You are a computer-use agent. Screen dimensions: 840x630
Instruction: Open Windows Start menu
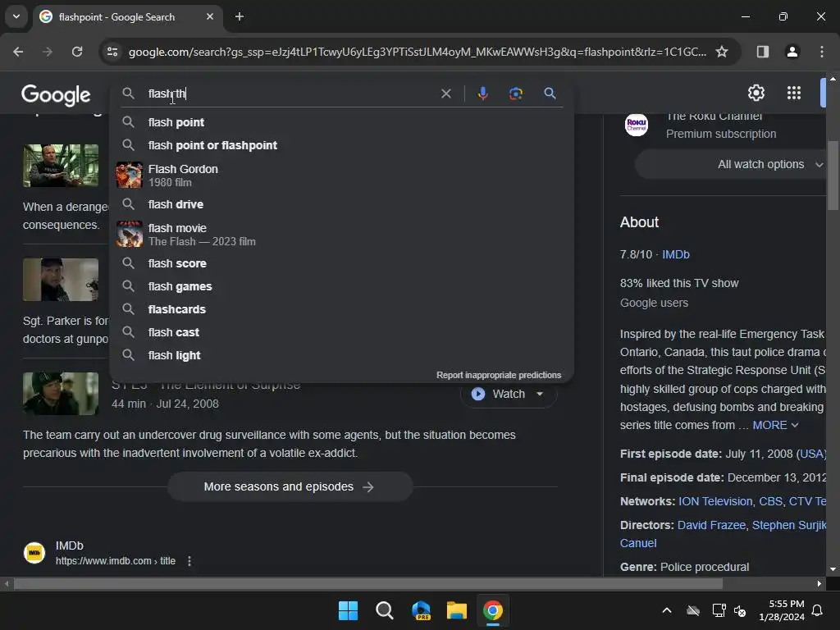point(348,610)
